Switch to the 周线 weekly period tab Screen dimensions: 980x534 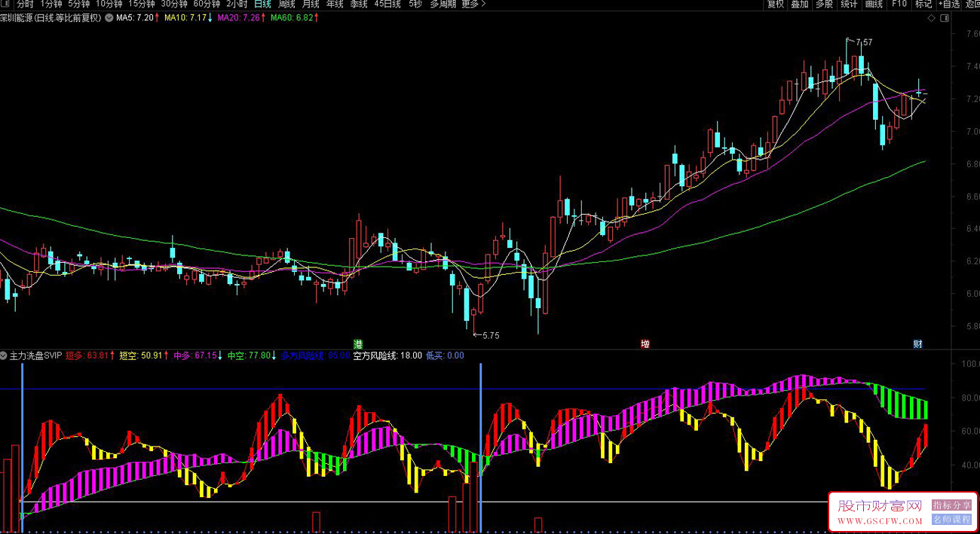(286, 5)
